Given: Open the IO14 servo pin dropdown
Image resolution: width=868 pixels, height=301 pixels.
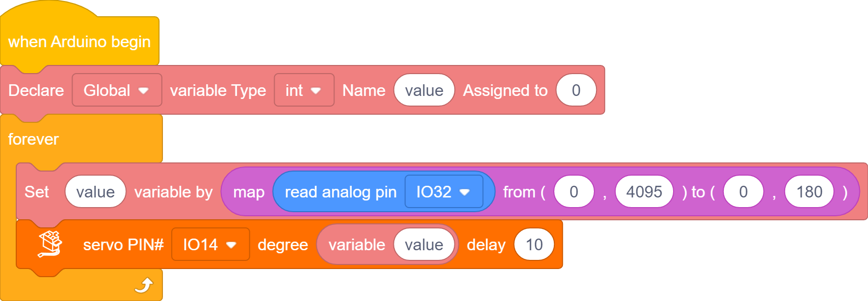Looking at the screenshot, I should 211,244.
